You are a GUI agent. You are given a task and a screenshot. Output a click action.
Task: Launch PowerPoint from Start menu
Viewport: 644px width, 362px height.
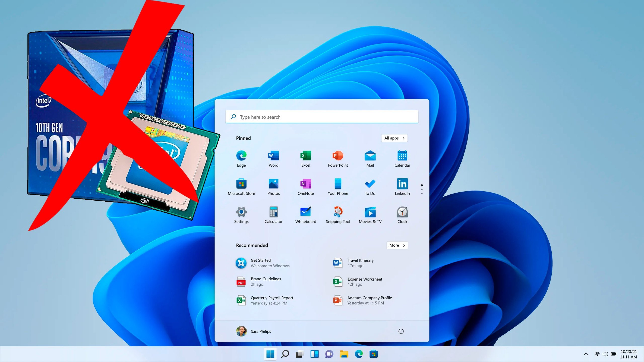coord(338,159)
